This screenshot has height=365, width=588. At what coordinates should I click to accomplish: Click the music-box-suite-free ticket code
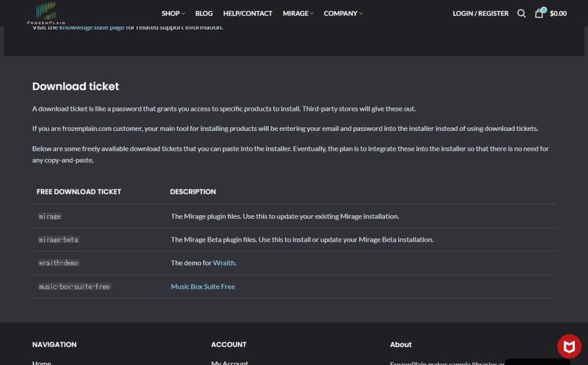[74, 286]
